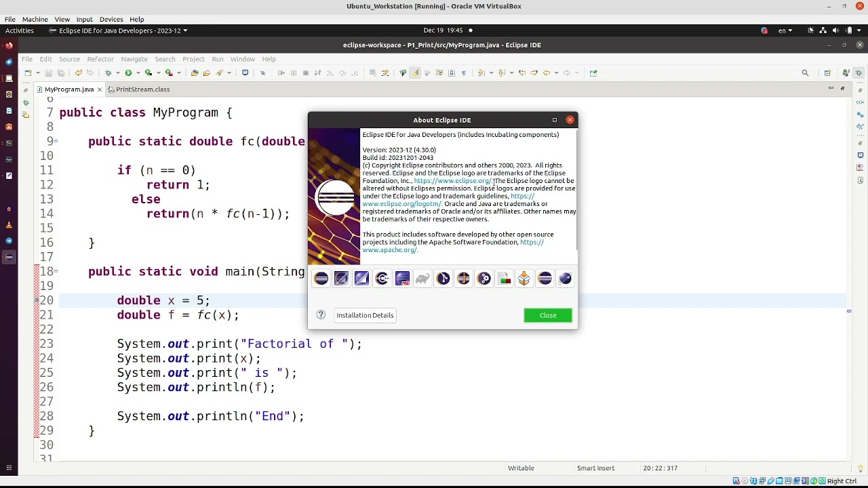868x488 pixels.
Task: Click the Gradle elephant plugin icon
Action: click(x=422, y=279)
